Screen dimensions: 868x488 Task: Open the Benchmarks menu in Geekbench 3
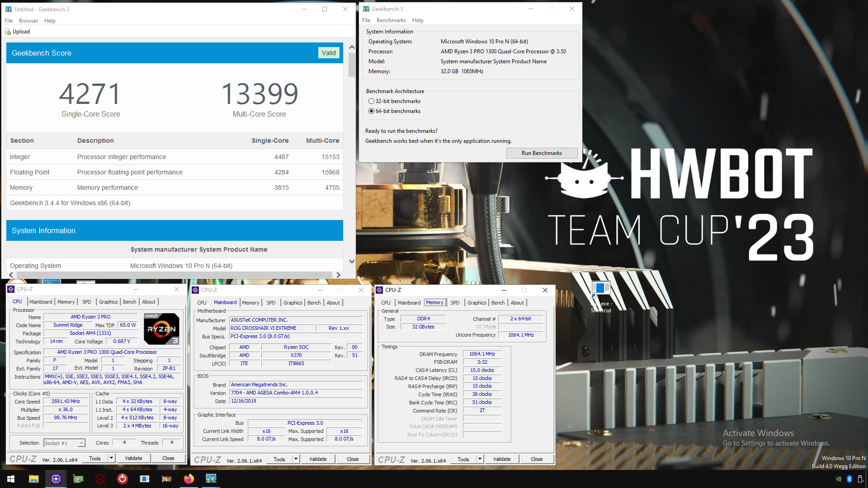[391, 20]
